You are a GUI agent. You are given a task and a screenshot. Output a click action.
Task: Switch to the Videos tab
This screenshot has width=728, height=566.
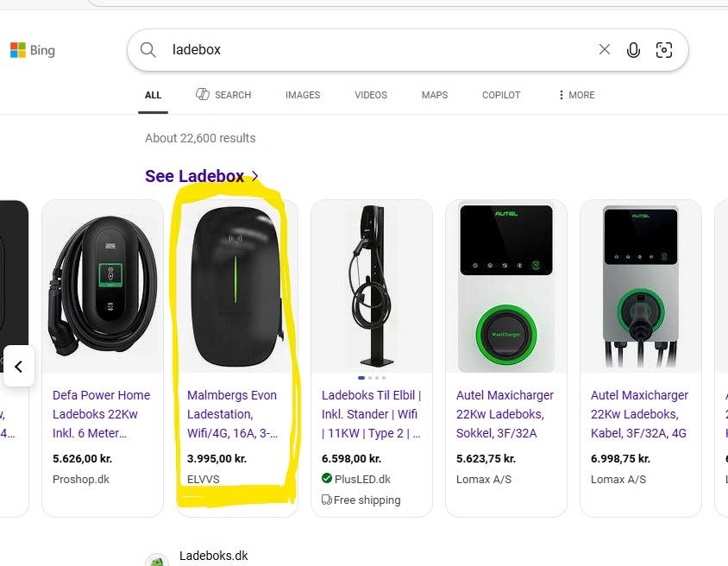pos(371,95)
